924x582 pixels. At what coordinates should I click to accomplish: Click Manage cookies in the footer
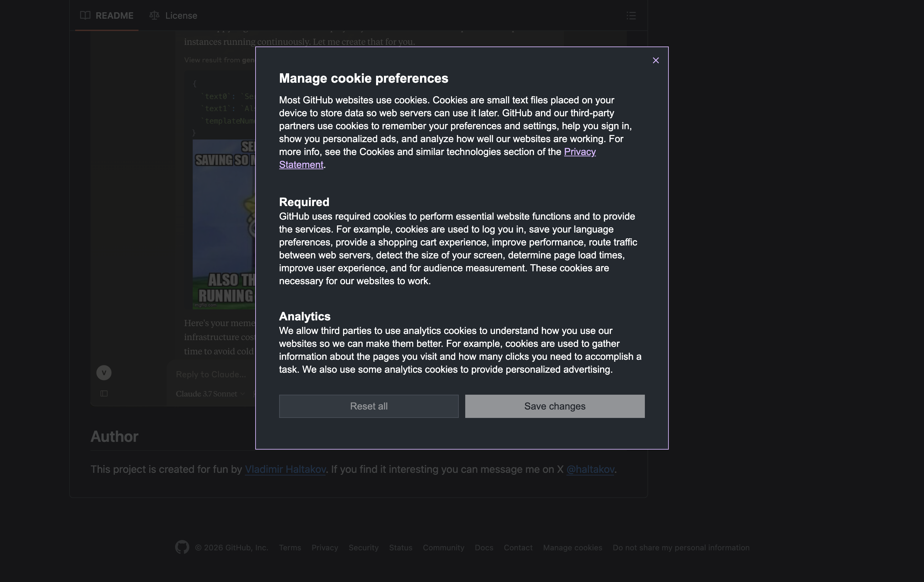pyautogui.click(x=572, y=548)
